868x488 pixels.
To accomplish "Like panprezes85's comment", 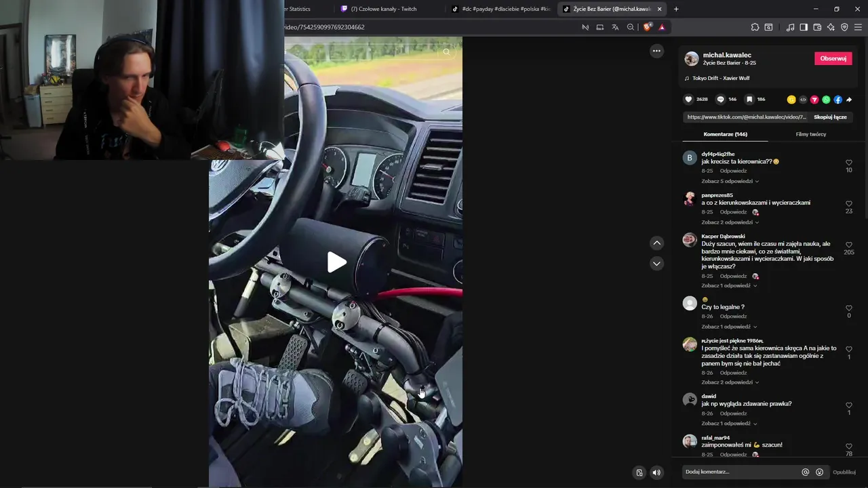I will pyautogui.click(x=848, y=203).
